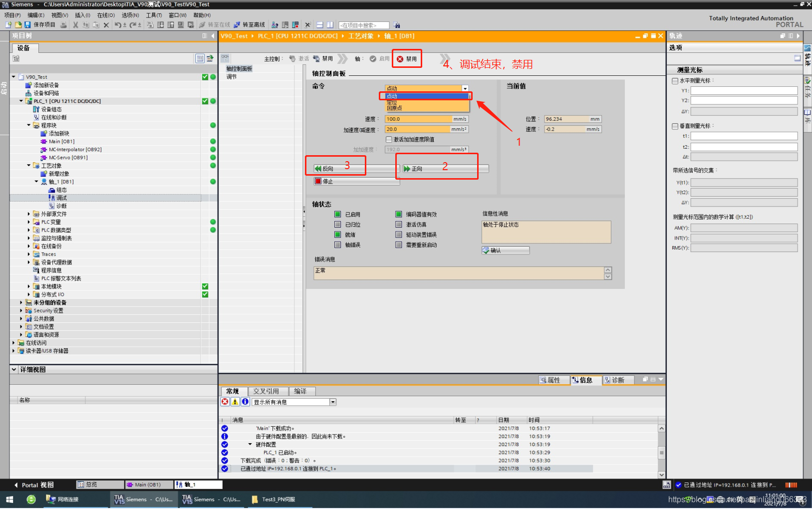Screen dimensions: 812x509
Task: Click the delete X icon in the toolbar
Action: pos(106,24)
